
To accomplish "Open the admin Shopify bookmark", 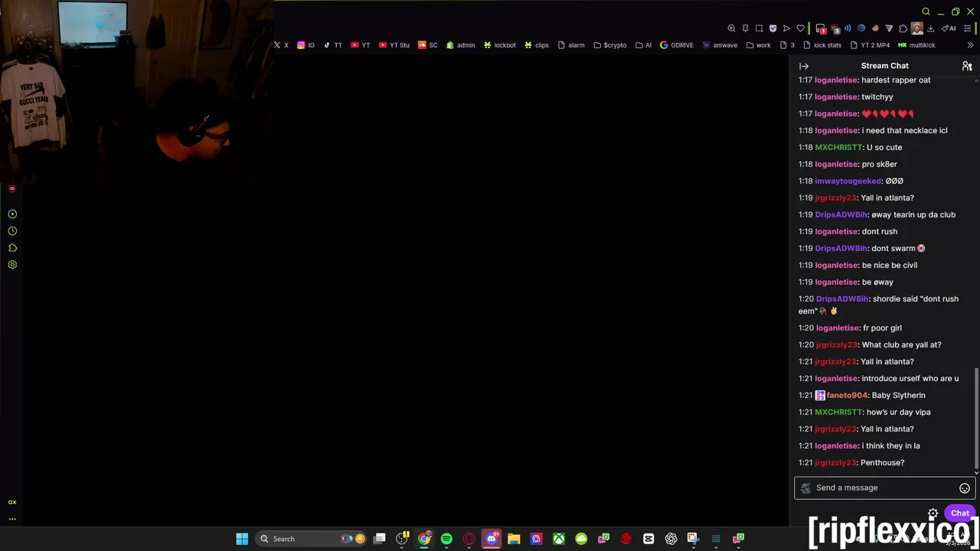I will point(461,45).
